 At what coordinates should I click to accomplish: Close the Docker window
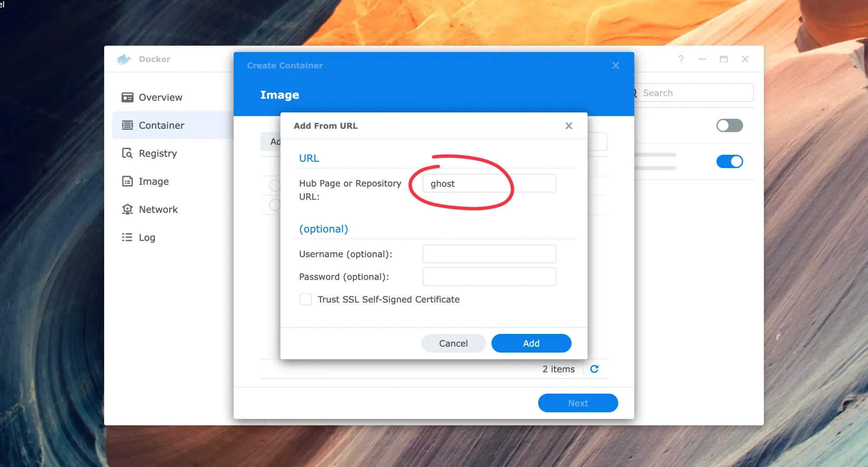[x=745, y=59]
